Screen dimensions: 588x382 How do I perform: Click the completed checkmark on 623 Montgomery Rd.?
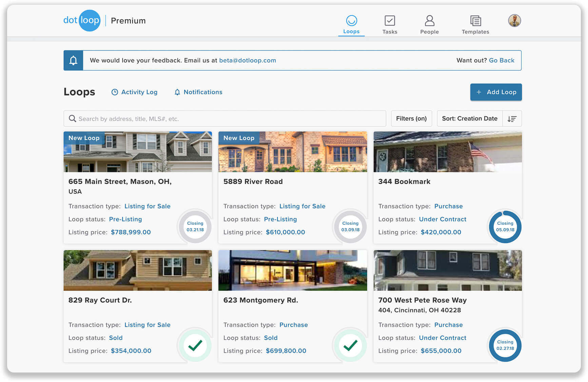coord(350,345)
